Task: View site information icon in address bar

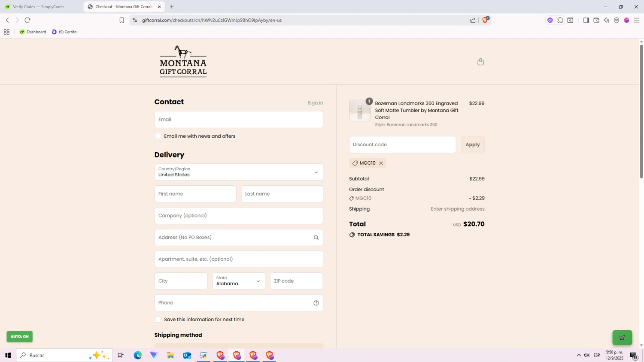Action: click(135, 20)
